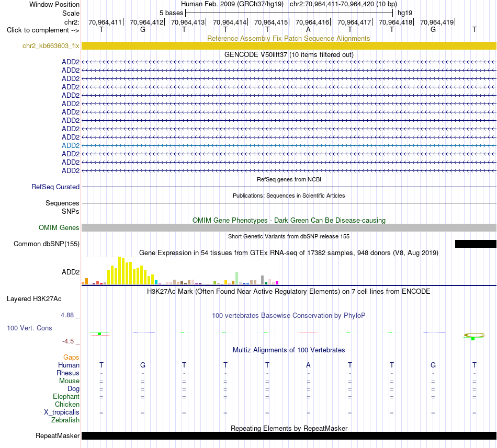The height and width of the screenshot is (448, 497).
Task: Open the Layered H3K27Ac label
Action: [x=34, y=299]
